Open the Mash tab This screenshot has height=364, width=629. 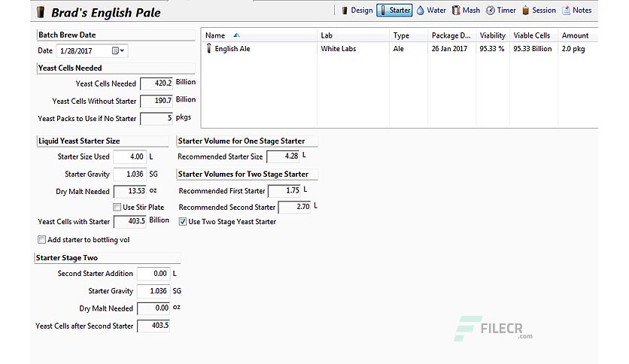(x=466, y=11)
